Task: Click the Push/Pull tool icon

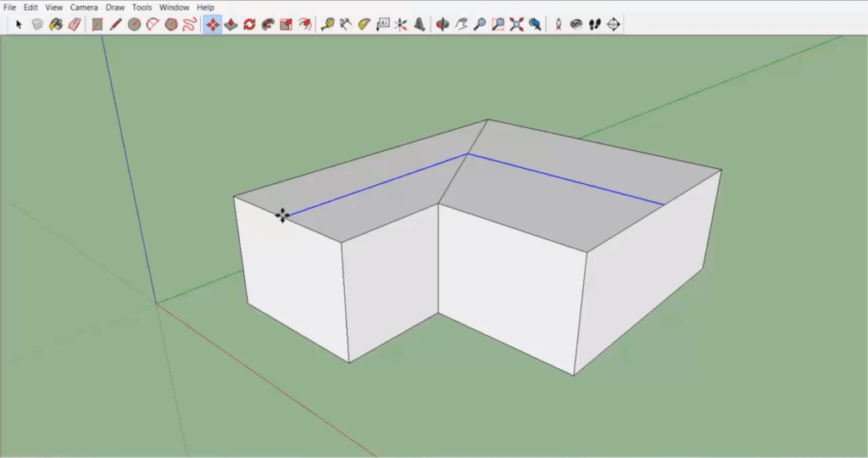Action: 231,25
